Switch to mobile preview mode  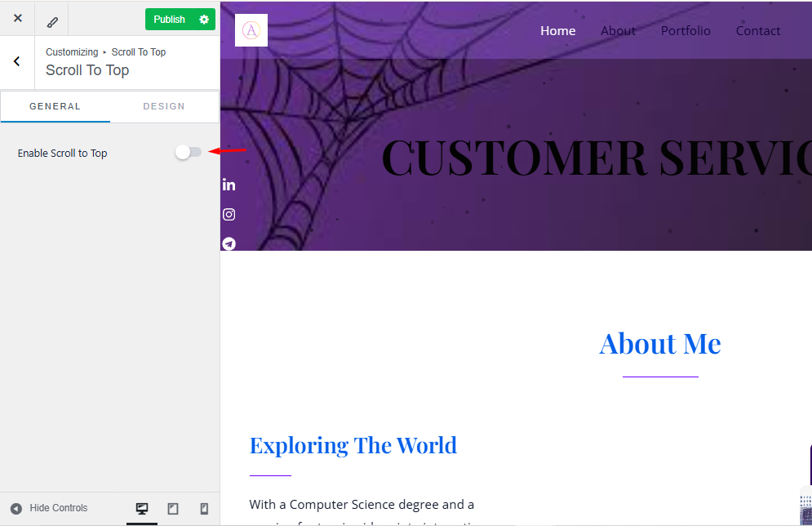[204, 508]
